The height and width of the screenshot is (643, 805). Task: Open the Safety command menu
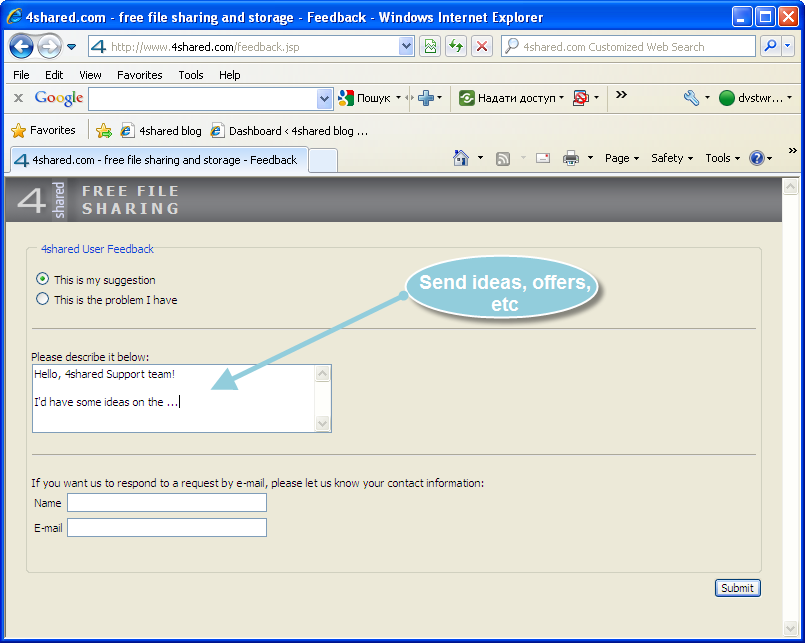[672, 158]
